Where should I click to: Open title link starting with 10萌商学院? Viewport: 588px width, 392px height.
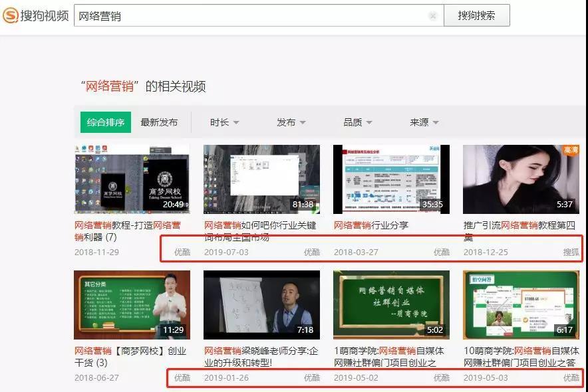click(521, 357)
